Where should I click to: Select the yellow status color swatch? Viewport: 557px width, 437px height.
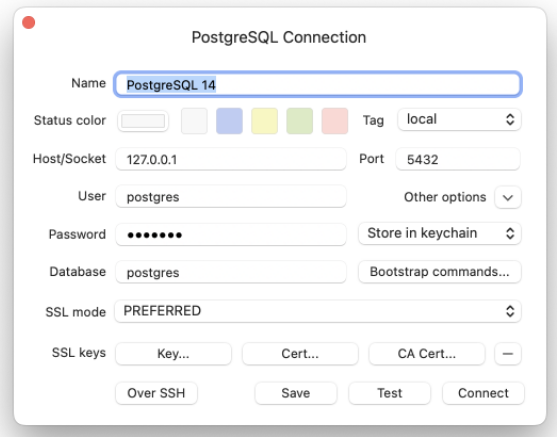(x=264, y=121)
